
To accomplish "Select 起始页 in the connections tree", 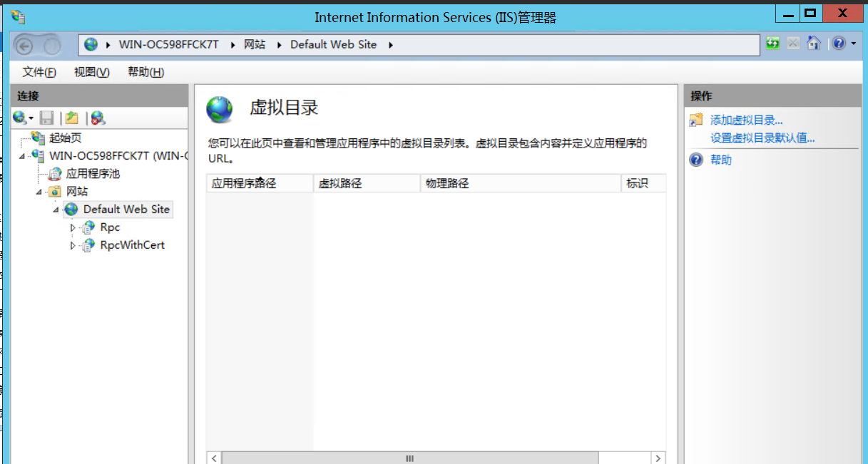I will click(x=66, y=138).
